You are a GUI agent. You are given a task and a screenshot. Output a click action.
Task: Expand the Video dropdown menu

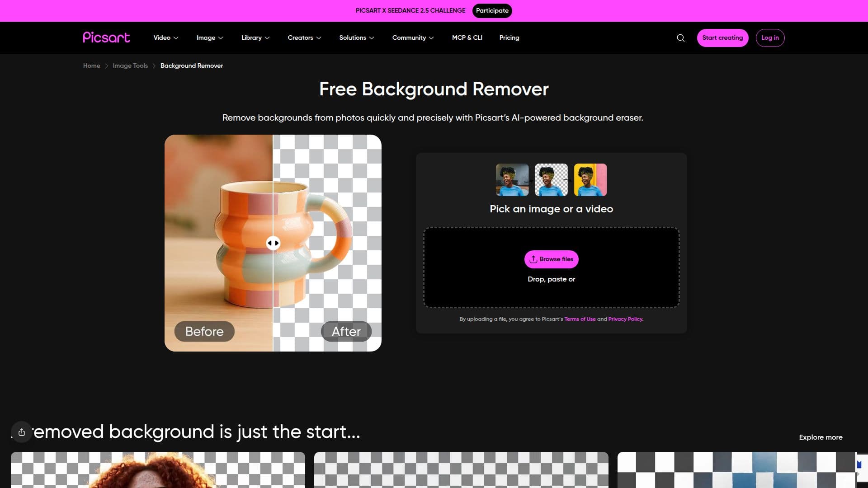(x=166, y=38)
